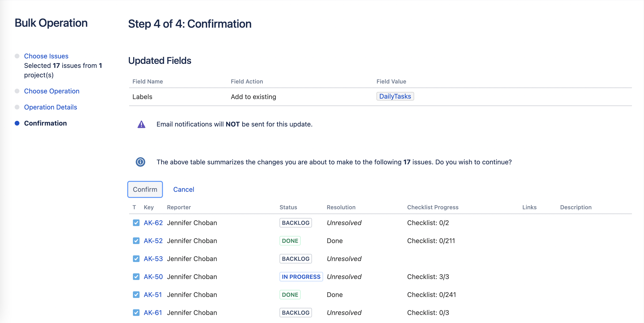This screenshot has width=644, height=323.
Task: Uncheck the AK-62 issue checkbox
Action: coord(136,223)
